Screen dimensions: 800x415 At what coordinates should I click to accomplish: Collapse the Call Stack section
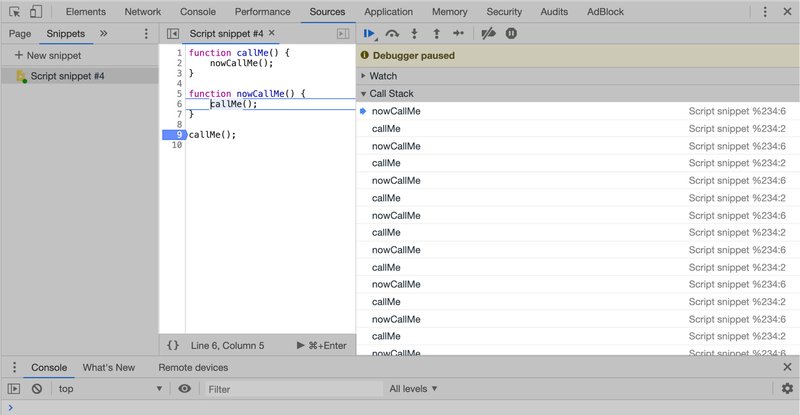578,93
